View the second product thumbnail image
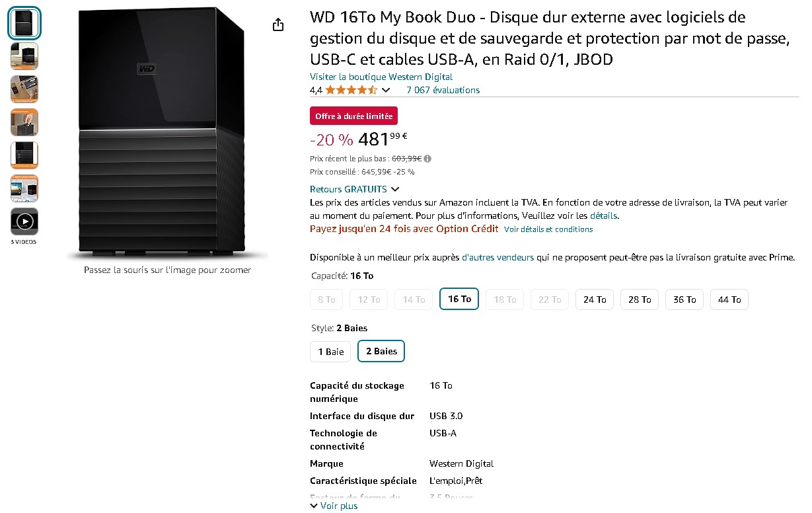Screen dimensions: 812x513 click(x=24, y=56)
